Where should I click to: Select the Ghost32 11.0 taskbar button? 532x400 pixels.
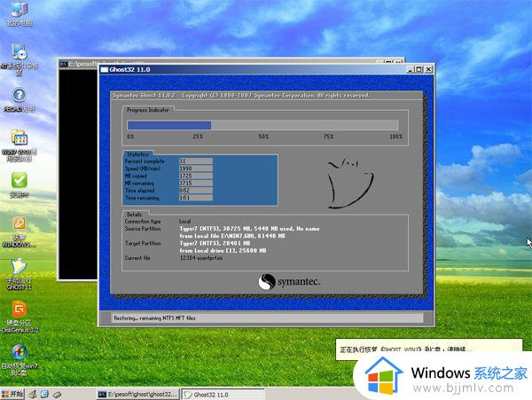[223, 395]
